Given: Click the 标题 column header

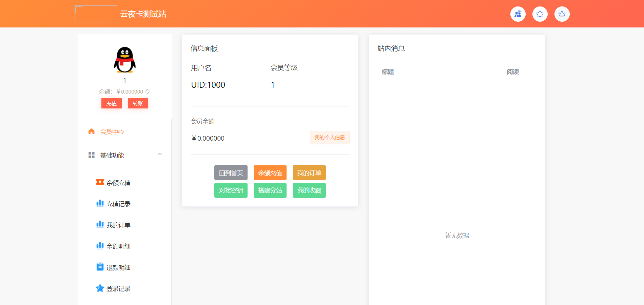Looking at the screenshot, I should (x=388, y=72).
